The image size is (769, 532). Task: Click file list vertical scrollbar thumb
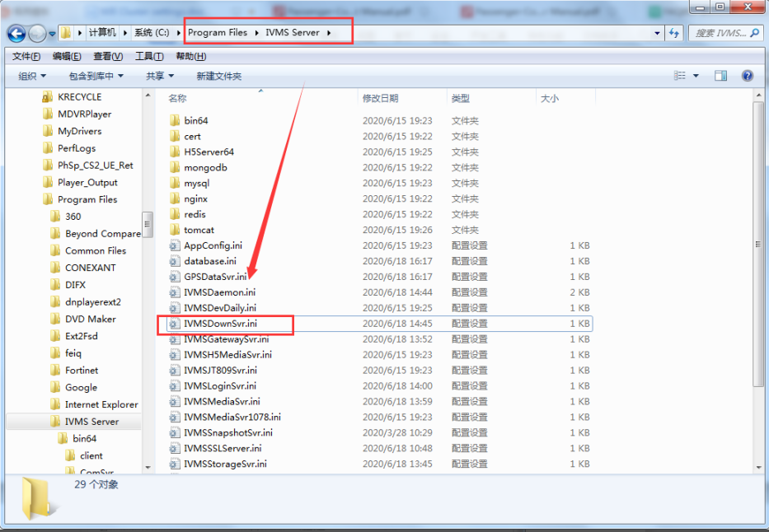(758, 244)
